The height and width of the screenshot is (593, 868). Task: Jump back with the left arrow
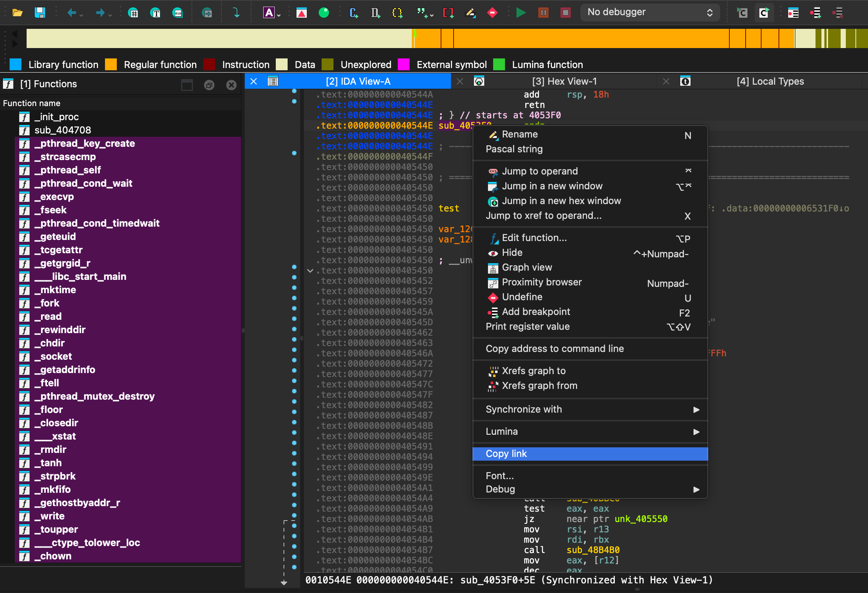pyautogui.click(x=71, y=13)
